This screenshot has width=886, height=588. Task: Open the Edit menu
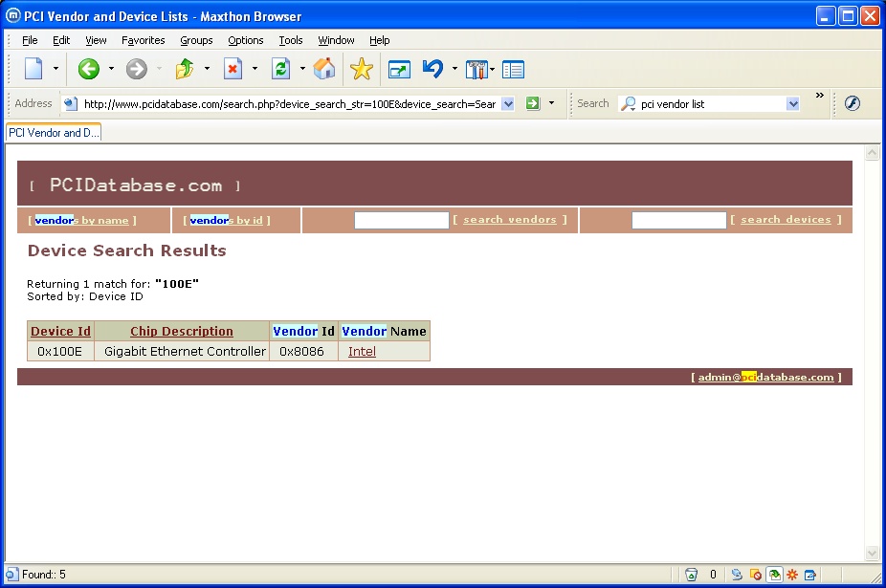coord(61,40)
